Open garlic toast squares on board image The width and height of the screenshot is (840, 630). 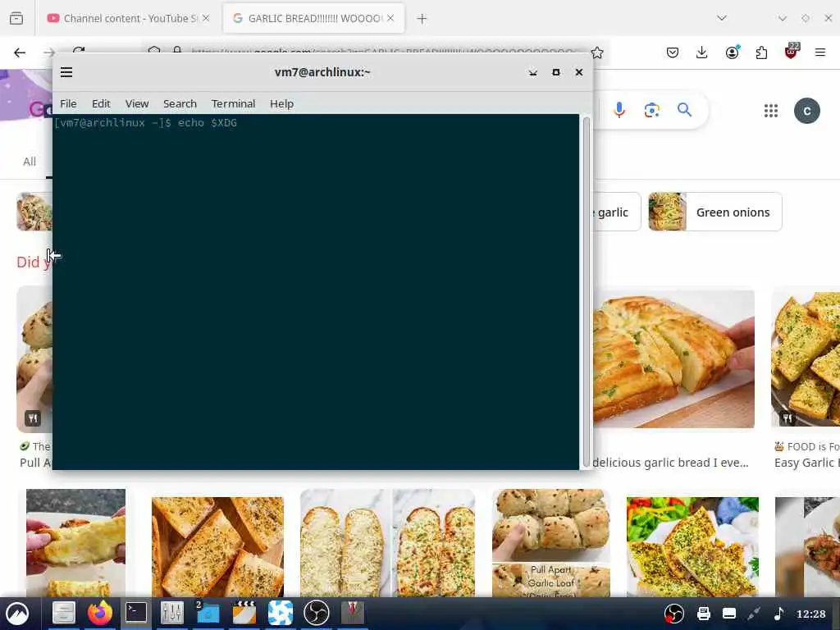coord(217,546)
